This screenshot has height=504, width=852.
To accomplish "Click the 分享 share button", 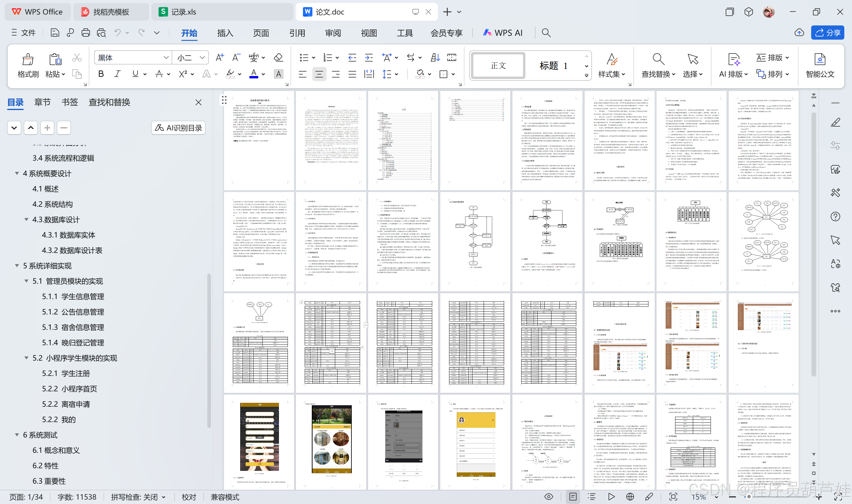I will (827, 33).
